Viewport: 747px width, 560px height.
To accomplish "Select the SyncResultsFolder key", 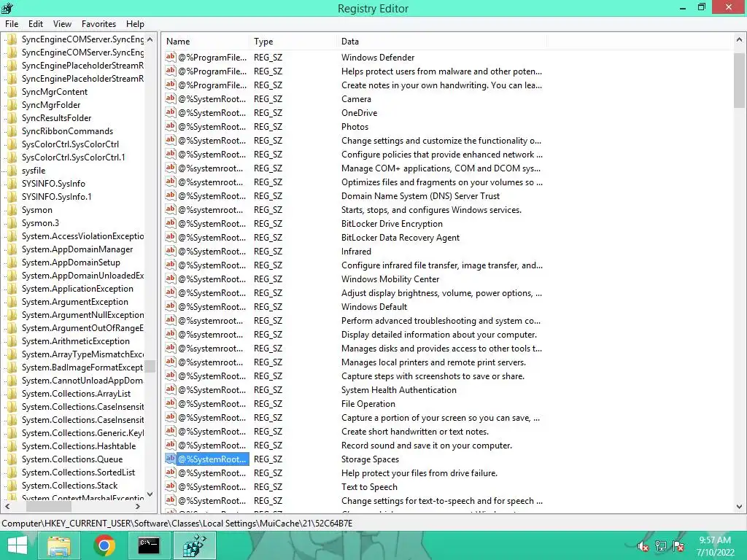I will [56, 117].
